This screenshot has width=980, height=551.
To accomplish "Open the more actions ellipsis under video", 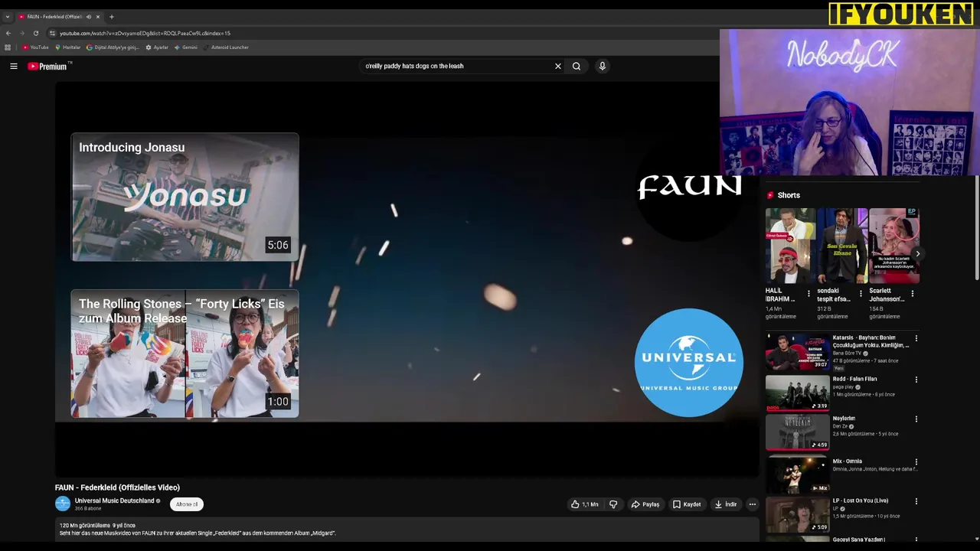I will 753,504.
